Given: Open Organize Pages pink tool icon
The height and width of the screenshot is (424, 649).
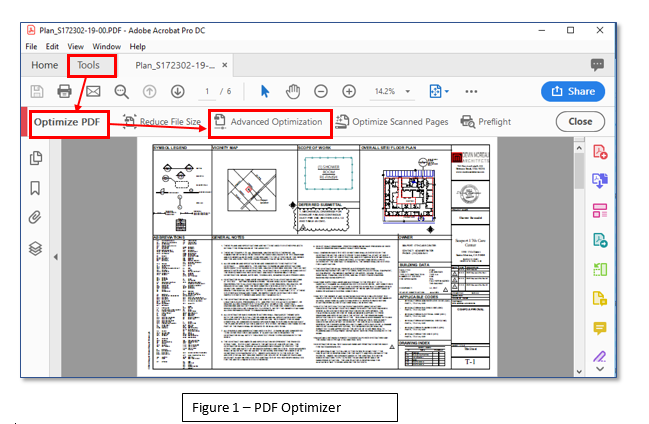Looking at the screenshot, I should pyautogui.click(x=600, y=210).
